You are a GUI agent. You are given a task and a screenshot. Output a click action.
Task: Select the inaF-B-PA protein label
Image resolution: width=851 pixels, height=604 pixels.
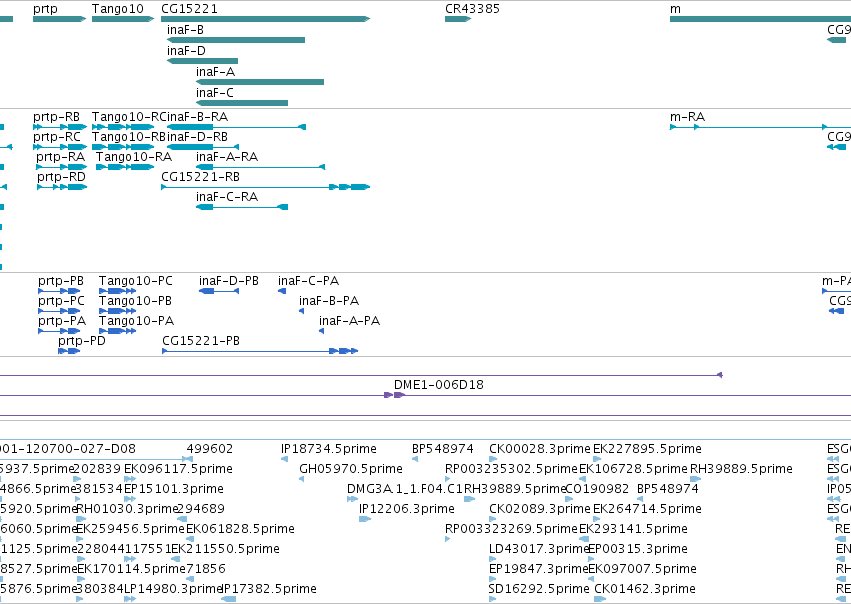point(329,301)
